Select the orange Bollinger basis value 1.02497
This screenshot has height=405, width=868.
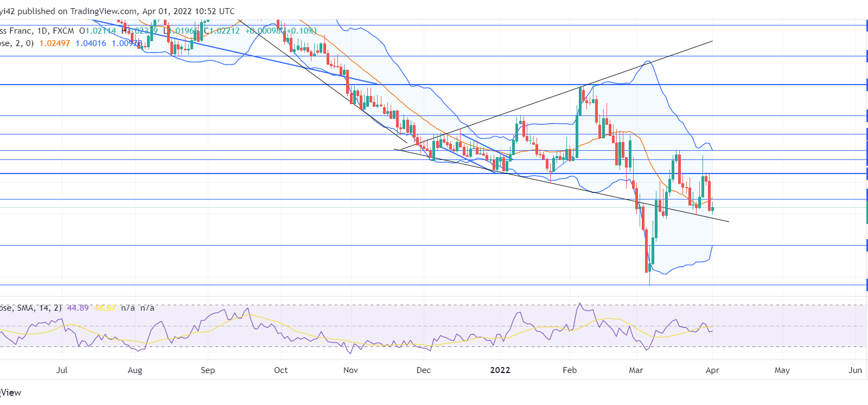[x=55, y=43]
